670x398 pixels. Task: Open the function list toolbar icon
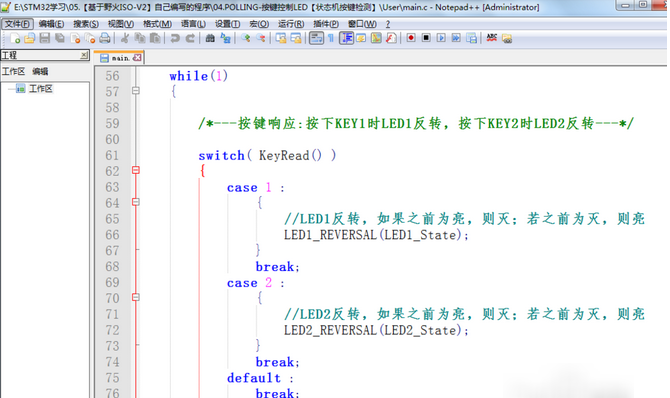[x=391, y=38]
